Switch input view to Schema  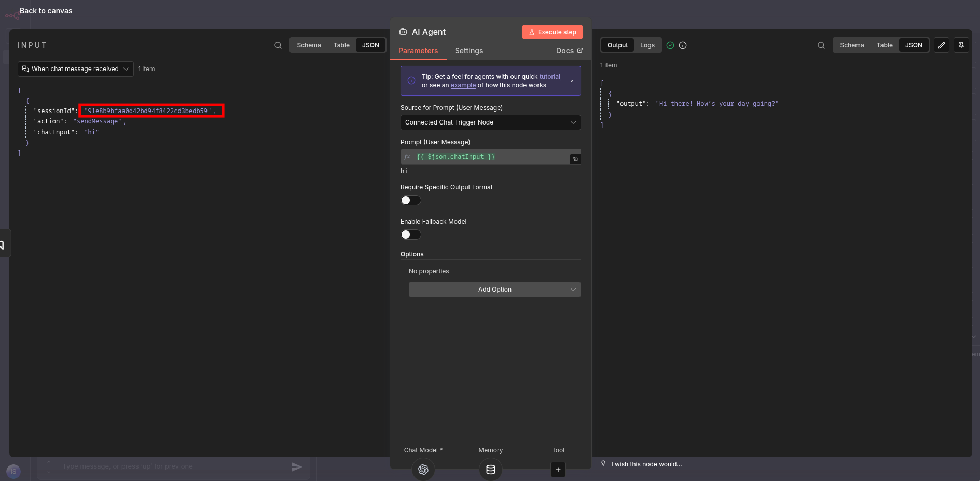pyautogui.click(x=309, y=45)
